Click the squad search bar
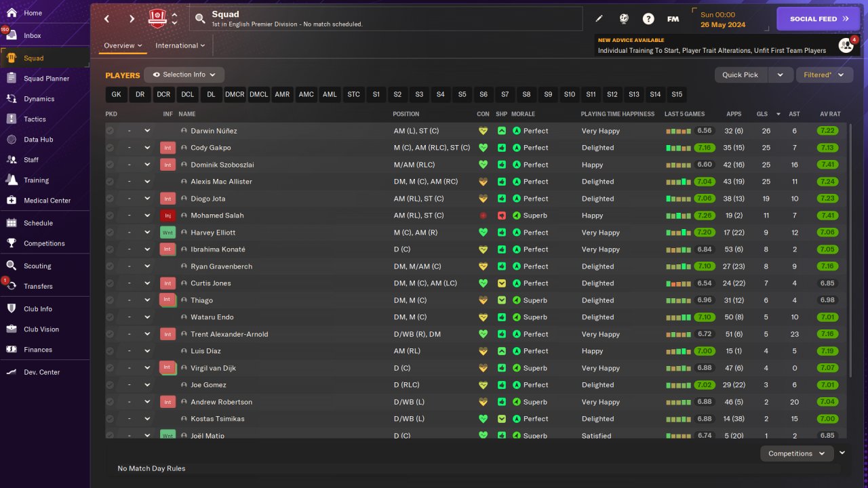Screen dimensions: 868x488 (386, 19)
